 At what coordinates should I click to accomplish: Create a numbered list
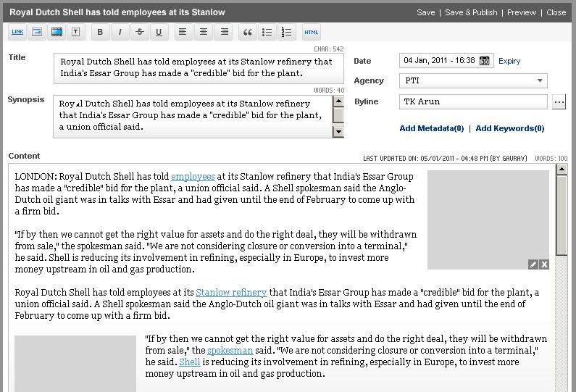pos(287,32)
